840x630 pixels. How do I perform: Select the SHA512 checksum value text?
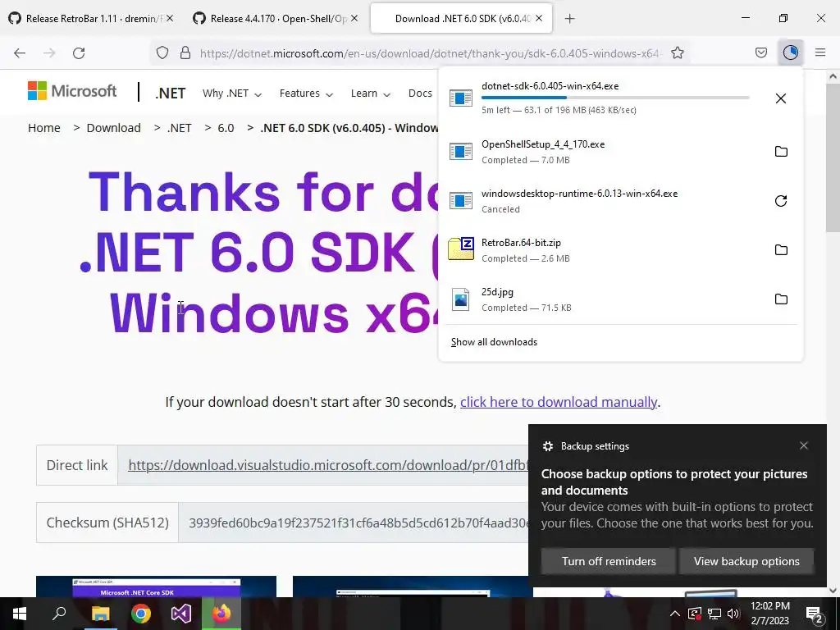(x=358, y=523)
